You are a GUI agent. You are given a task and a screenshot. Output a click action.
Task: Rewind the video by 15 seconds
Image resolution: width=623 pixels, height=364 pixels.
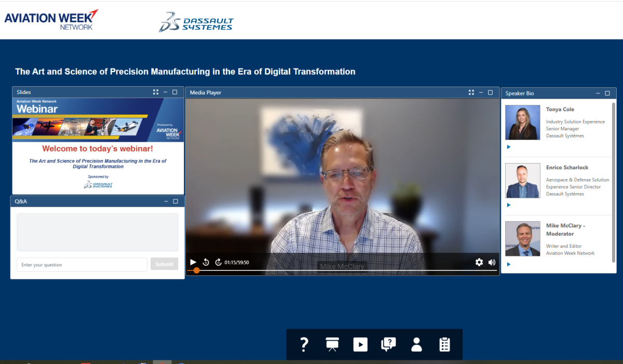(206, 262)
